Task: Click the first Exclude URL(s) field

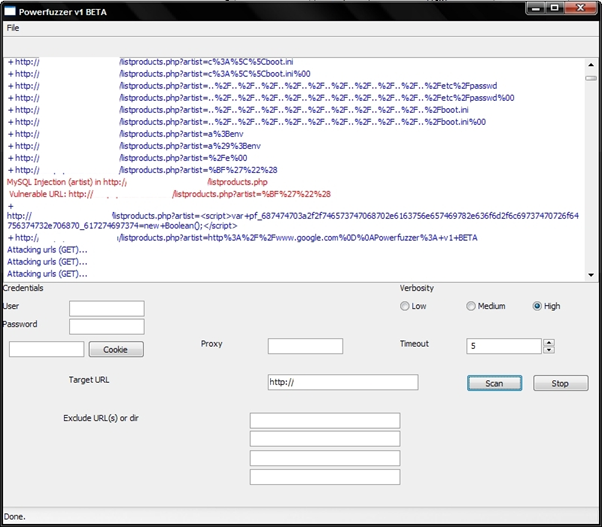Action: (x=324, y=420)
